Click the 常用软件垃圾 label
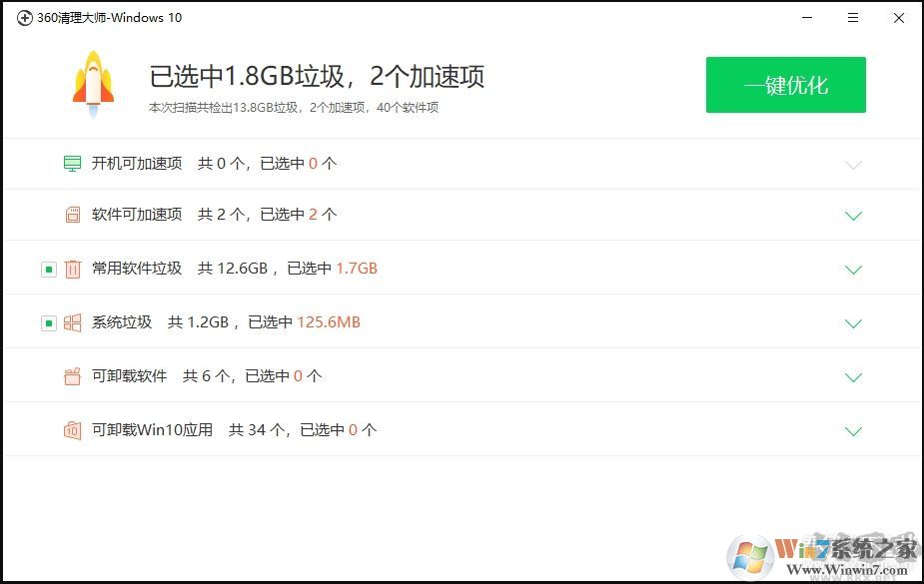 (137, 269)
